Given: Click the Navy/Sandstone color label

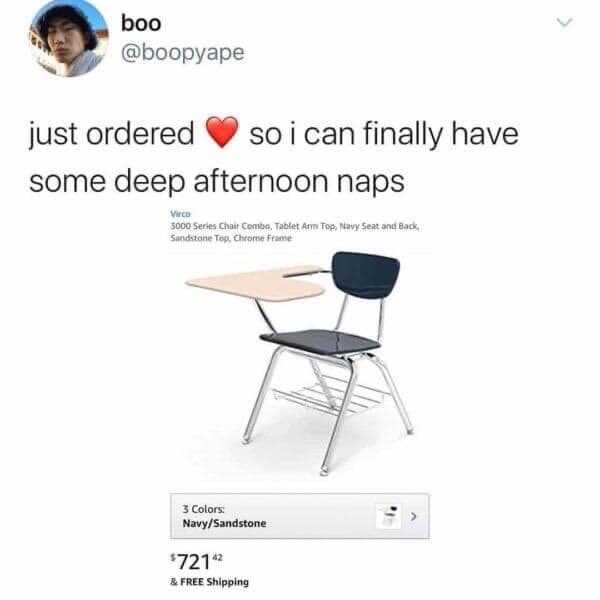Looking at the screenshot, I should 224,523.
